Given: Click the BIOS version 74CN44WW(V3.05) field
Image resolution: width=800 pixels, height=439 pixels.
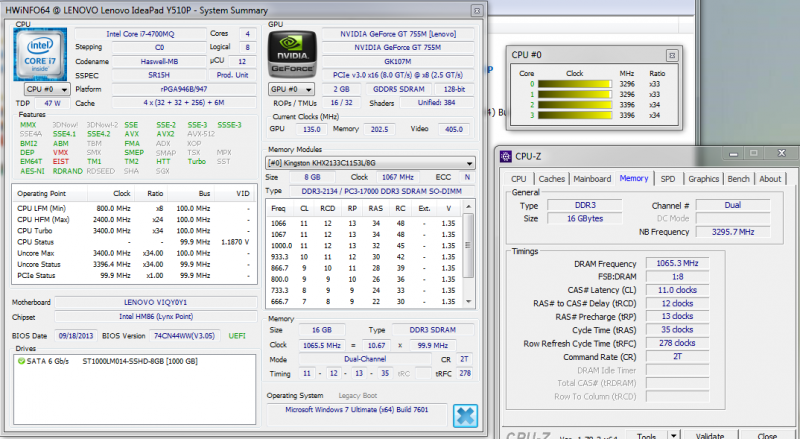Looking at the screenshot, I should click(x=185, y=336).
